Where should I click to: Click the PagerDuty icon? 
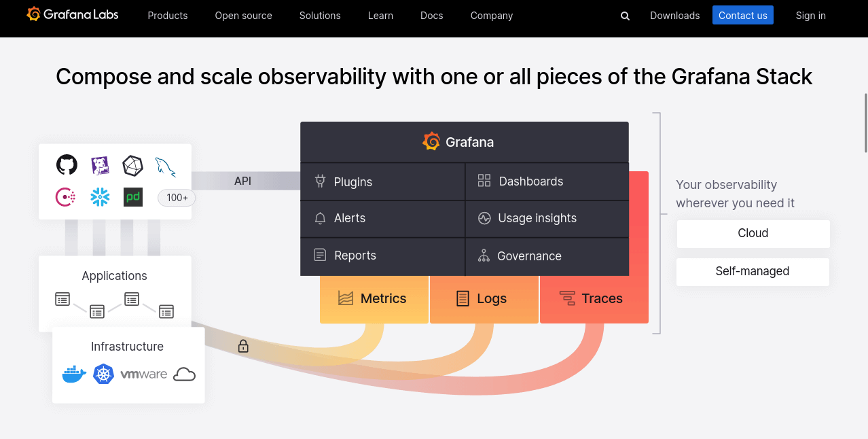133,196
